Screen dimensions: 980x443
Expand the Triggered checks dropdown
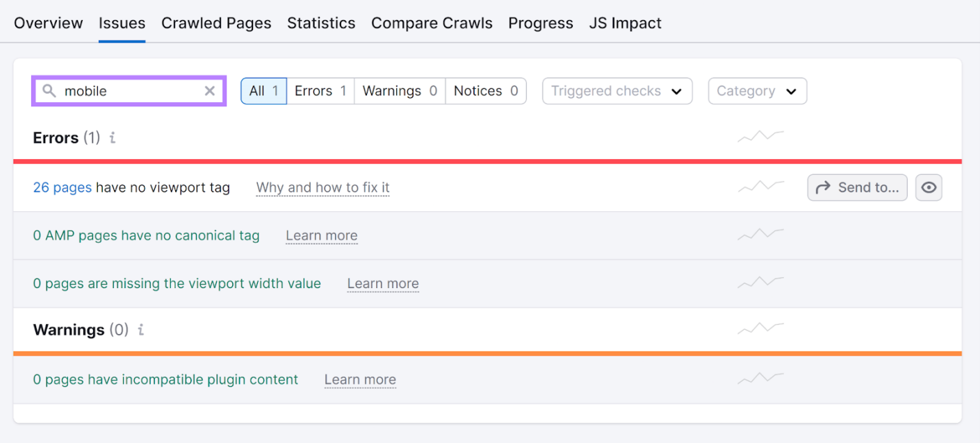coord(616,91)
